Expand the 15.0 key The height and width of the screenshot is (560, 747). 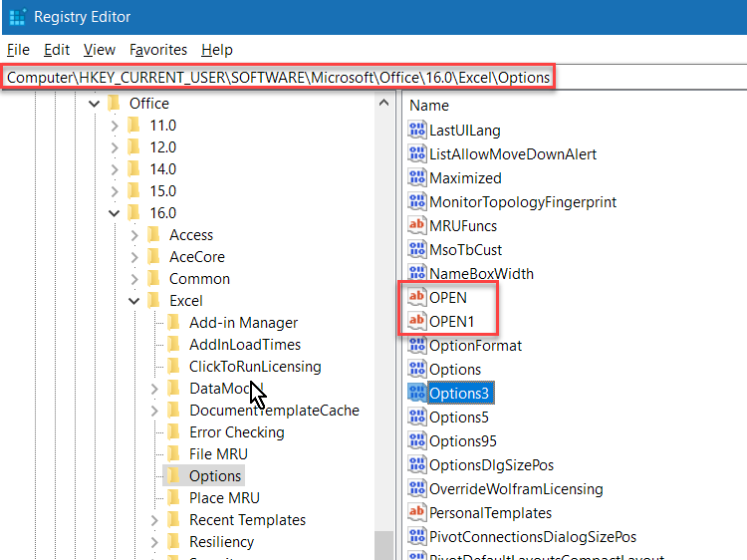point(115,191)
